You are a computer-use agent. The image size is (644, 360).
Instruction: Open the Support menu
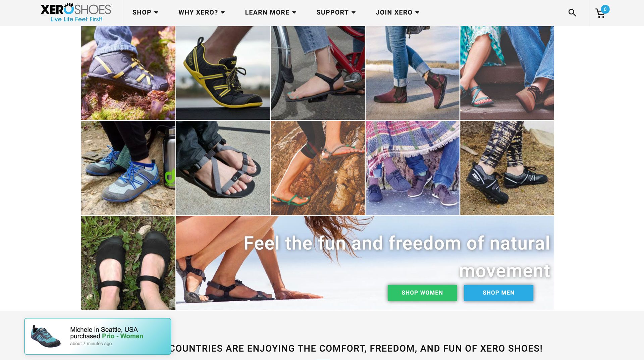tap(336, 12)
